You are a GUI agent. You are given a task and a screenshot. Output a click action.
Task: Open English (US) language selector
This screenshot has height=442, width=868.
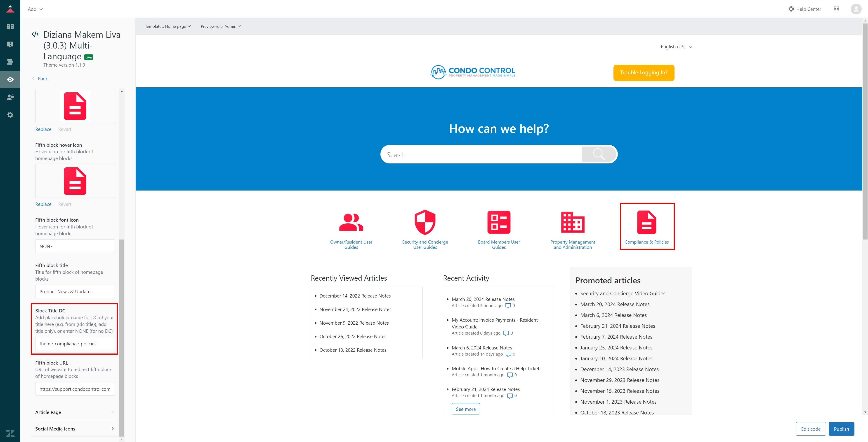pos(676,47)
